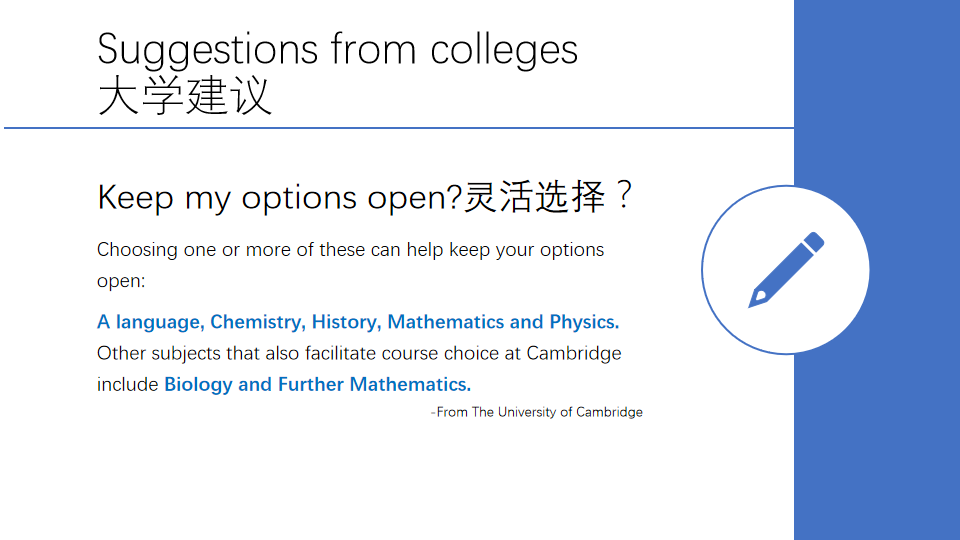
Task: Select the white circle around the pencil
Action: pyautogui.click(x=786, y=269)
